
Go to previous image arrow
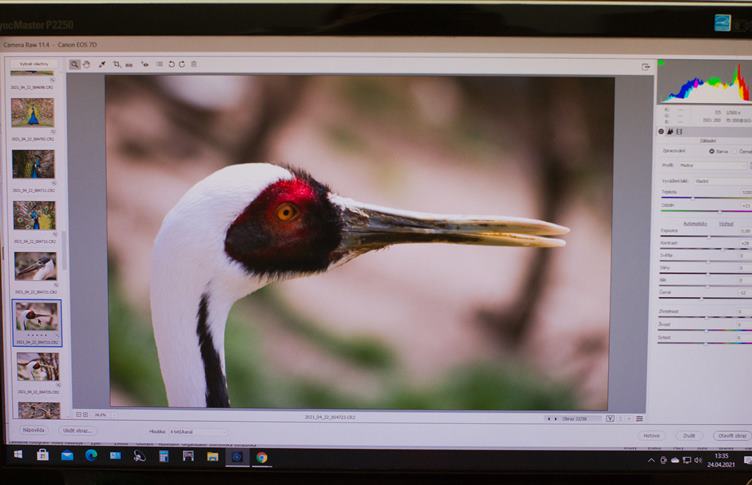pyautogui.click(x=549, y=419)
